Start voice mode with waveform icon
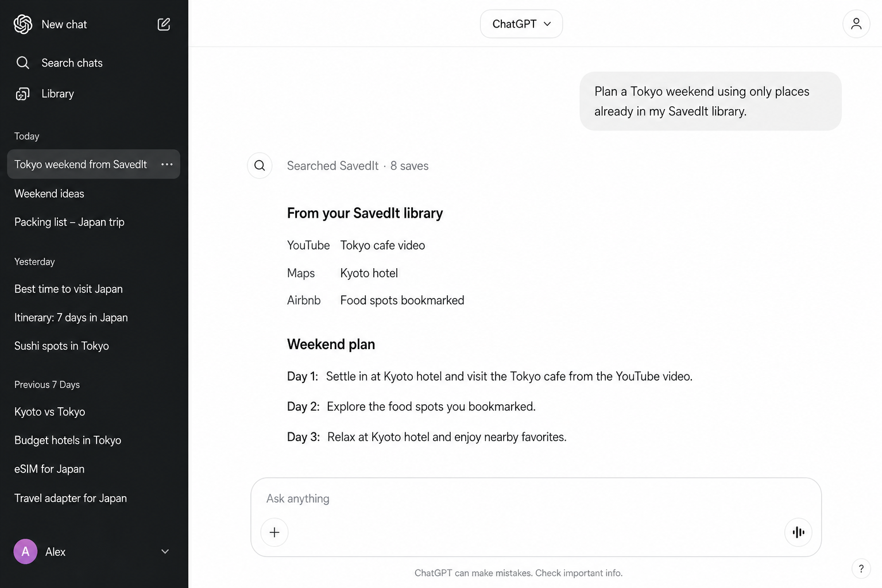This screenshot has width=882, height=588. (x=798, y=532)
